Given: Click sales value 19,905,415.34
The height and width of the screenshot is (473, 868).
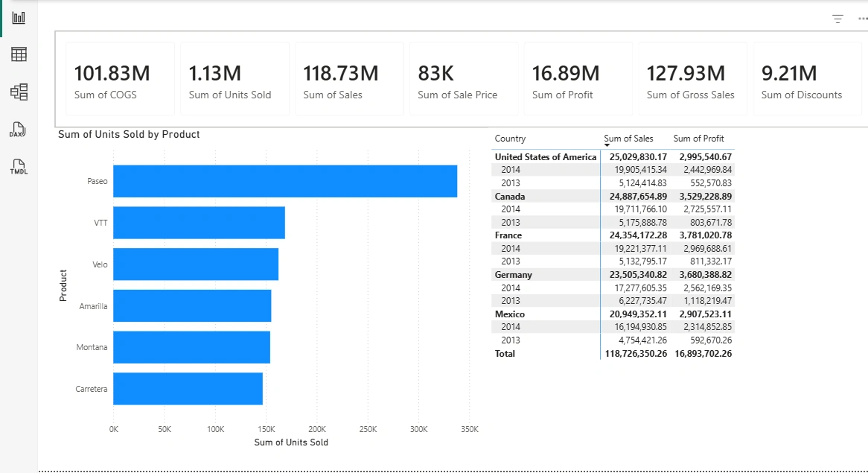Looking at the screenshot, I should pyautogui.click(x=640, y=170).
